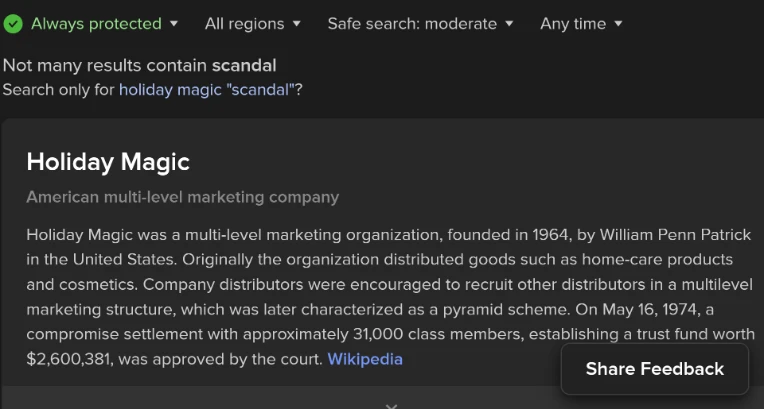Click the Holiday Magic card heading

coord(108,162)
